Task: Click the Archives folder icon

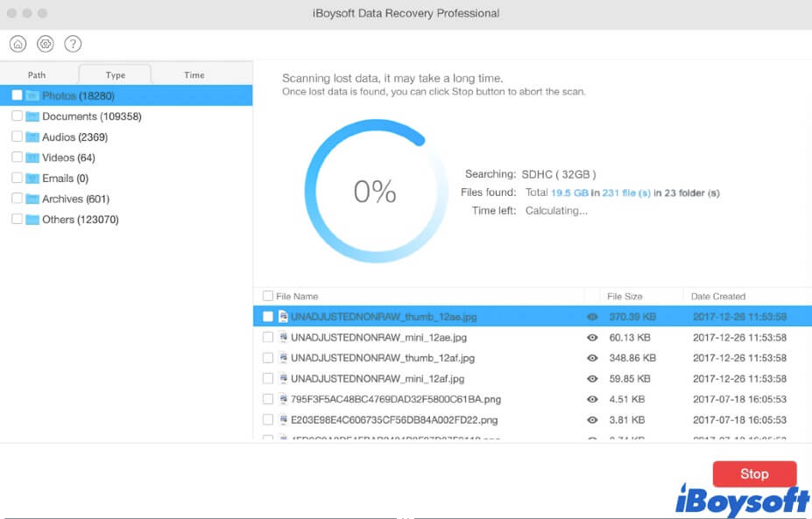Action: tap(32, 200)
